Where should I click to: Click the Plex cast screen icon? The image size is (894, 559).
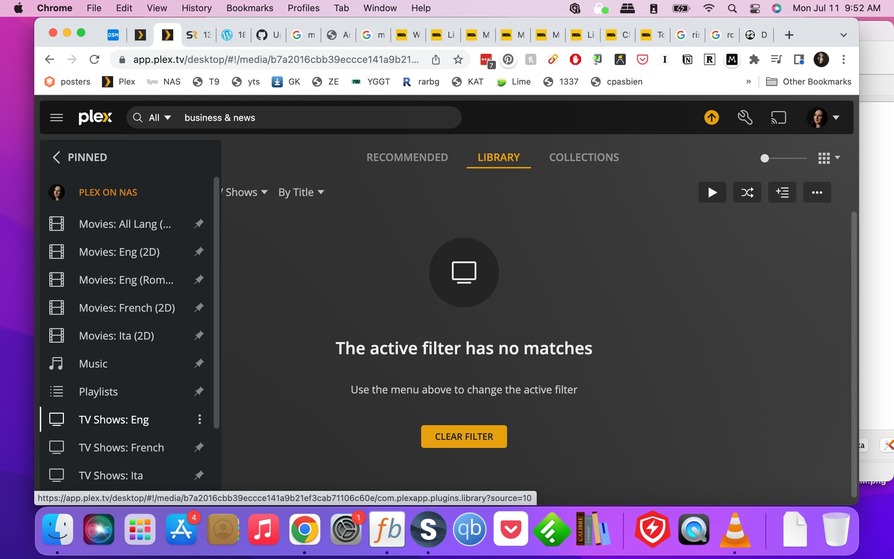pyautogui.click(x=778, y=118)
